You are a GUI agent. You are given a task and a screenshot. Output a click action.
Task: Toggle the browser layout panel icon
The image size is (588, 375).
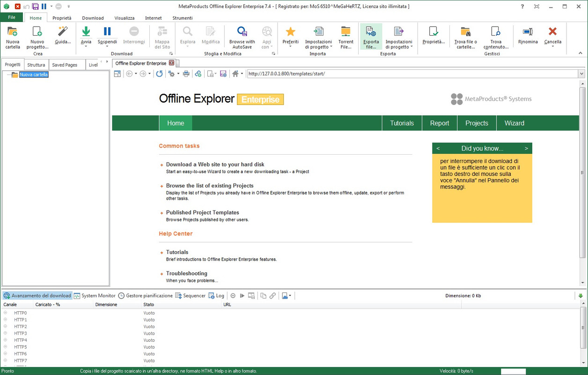pos(117,74)
